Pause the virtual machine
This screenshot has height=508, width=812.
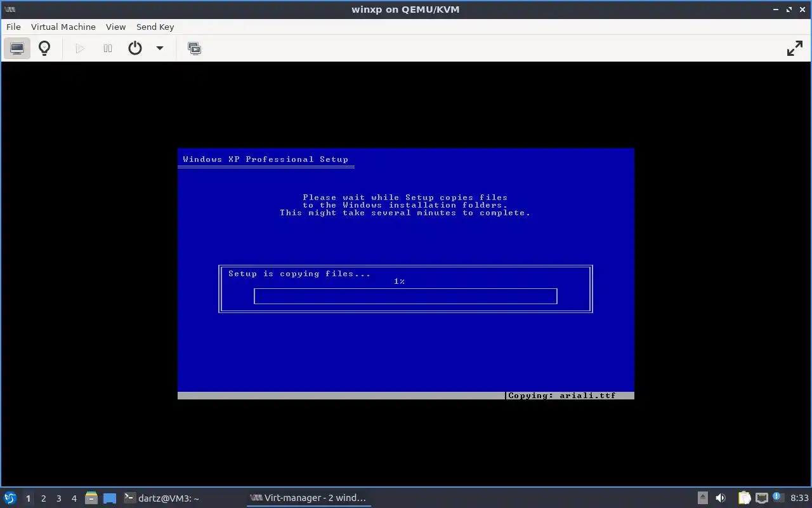pyautogui.click(x=108, y=48)
